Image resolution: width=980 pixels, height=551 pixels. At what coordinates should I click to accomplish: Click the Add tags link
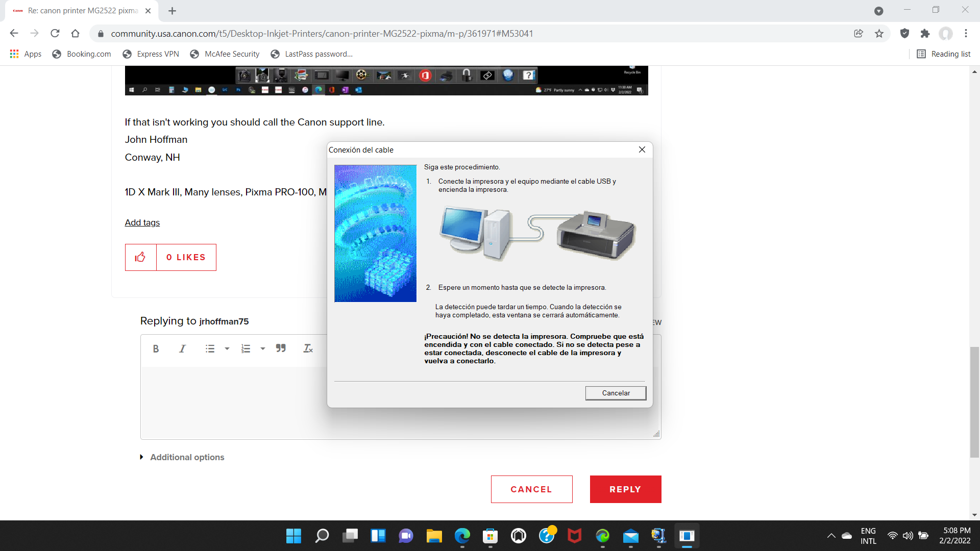143,222
